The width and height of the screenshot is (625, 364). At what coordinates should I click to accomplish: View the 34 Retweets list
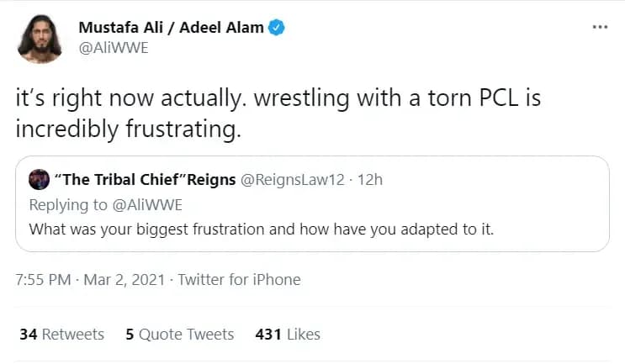point(61,335)
